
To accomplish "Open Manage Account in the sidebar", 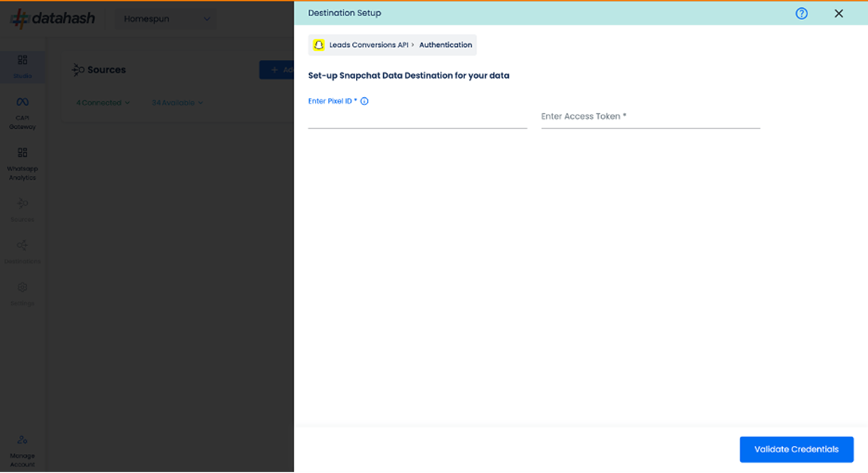I will [x=23, y=451].
